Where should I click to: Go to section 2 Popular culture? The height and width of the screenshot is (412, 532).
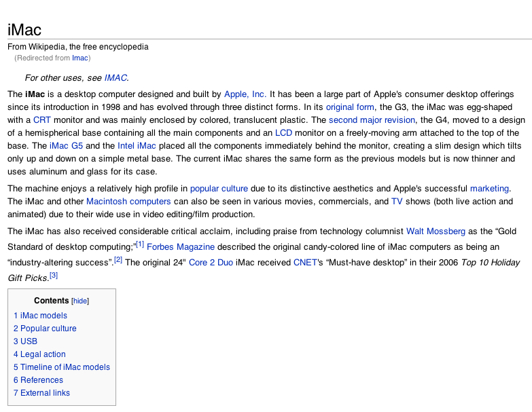point(45,329)
